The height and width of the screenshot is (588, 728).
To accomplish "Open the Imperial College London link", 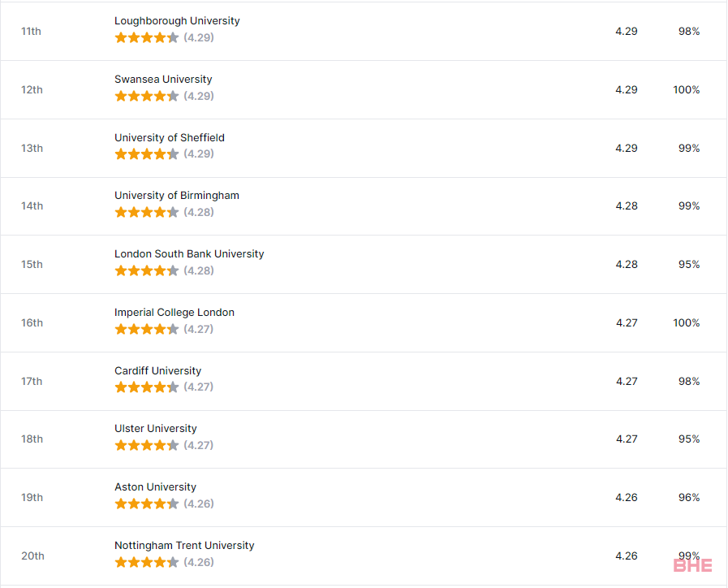I will tap(174, 313).
